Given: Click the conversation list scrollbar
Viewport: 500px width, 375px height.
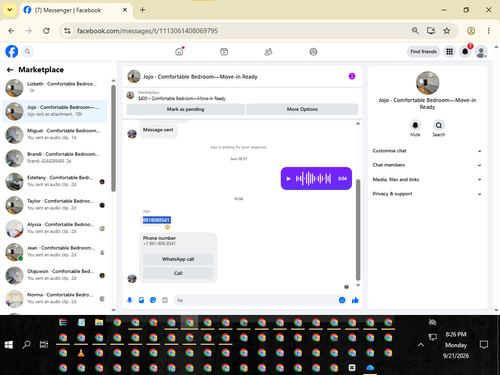Looking at the screenshot, I should coord(113,138).
